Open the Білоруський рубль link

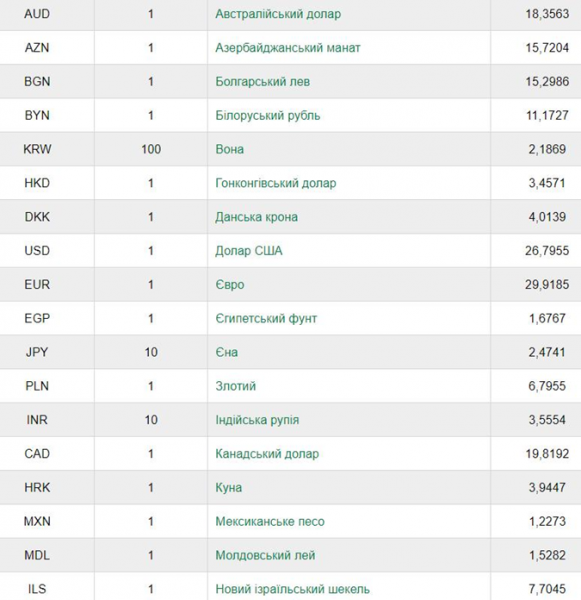click(268, 116)
